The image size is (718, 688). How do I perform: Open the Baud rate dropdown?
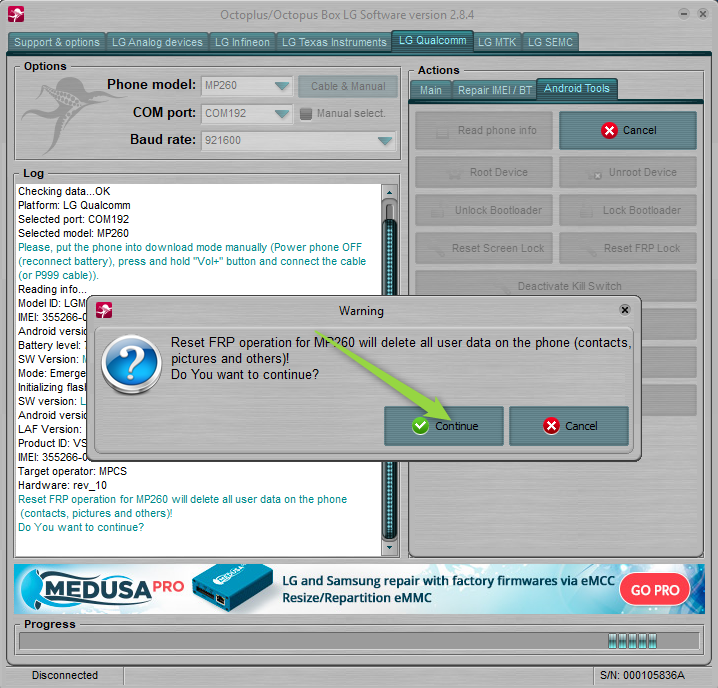coord(385,141)
